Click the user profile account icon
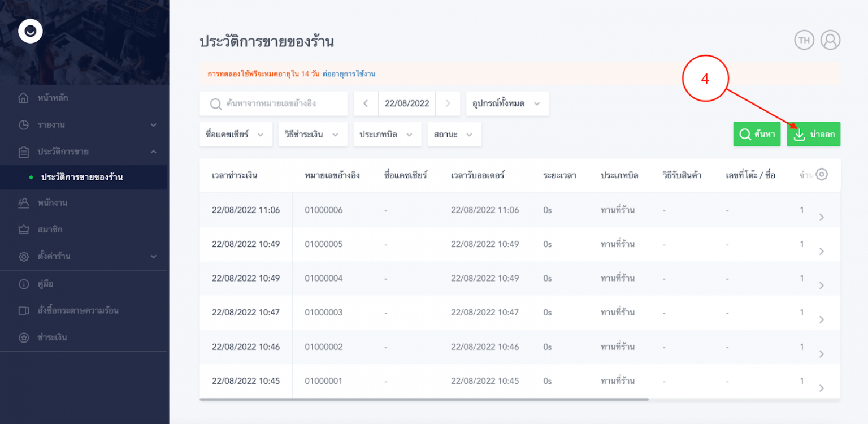Screen dimensions: 868x424 pos(830,40)
